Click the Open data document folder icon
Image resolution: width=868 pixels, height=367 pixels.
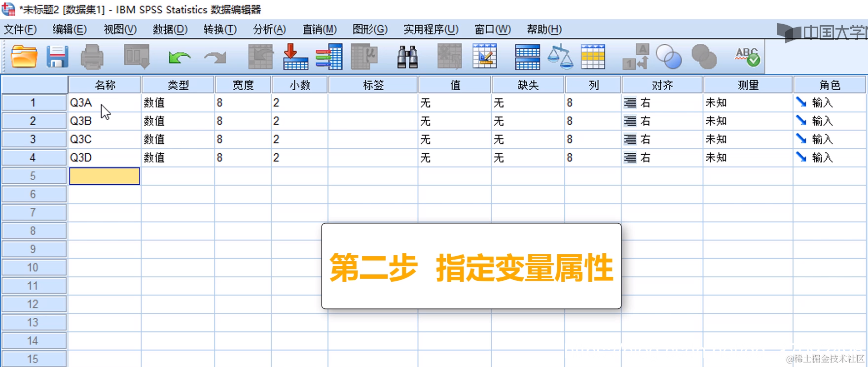click(24, 57)
